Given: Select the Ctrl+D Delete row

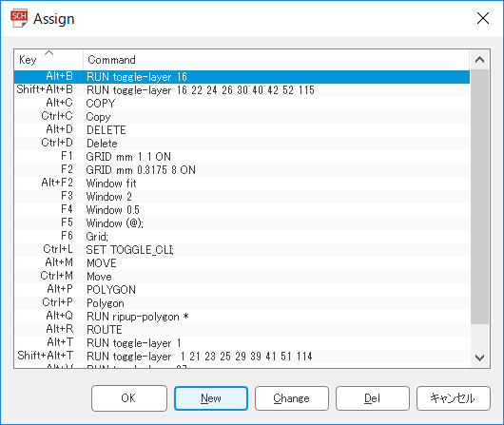Looking at the screenshot, I should tap(242, 144).
